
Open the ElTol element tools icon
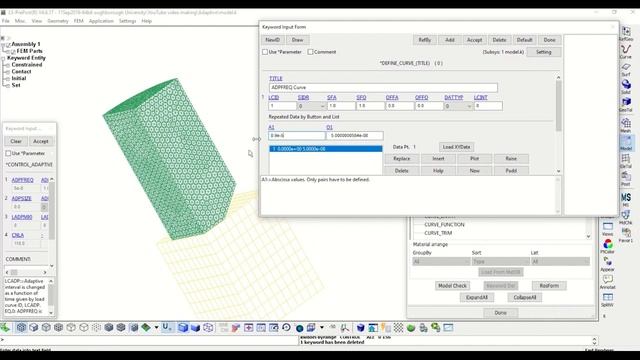(x=626, y=161)
